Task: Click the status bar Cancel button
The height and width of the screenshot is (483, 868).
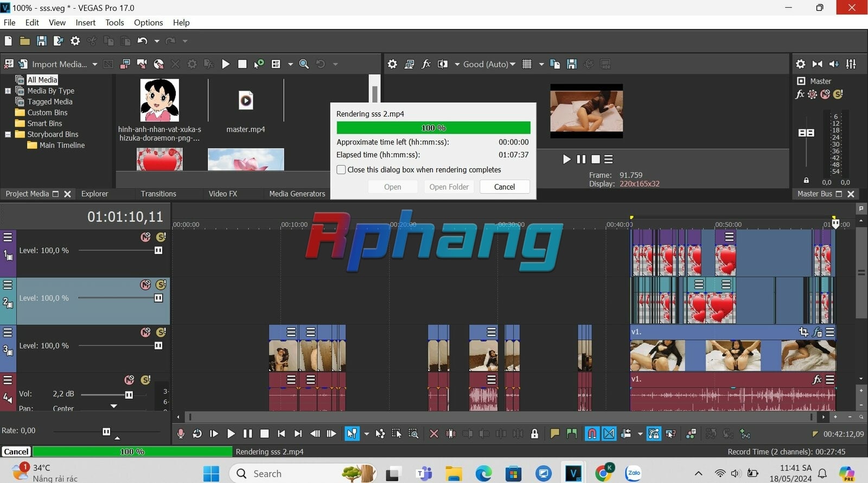Action: tap(16, 452)
